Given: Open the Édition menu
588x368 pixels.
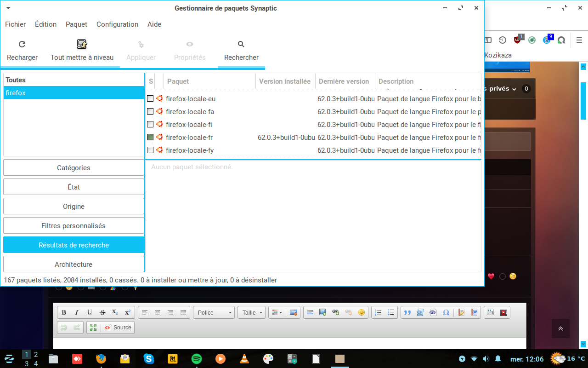Looking at the screenshot, I should tap(45, 24).
